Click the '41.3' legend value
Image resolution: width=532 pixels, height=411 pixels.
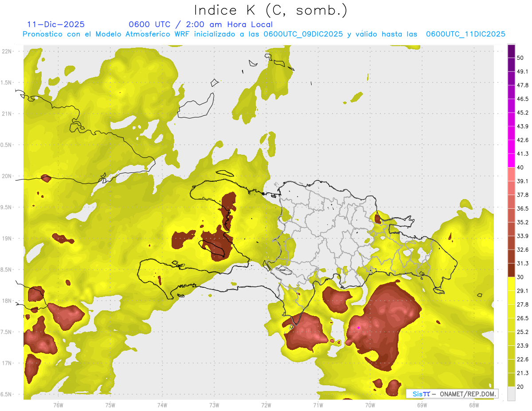click(522, 154)
